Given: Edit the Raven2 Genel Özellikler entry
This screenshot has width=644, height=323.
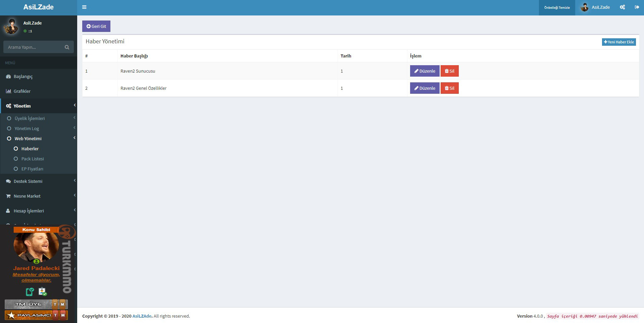Looking at the screenshot, I should (425, 88).
